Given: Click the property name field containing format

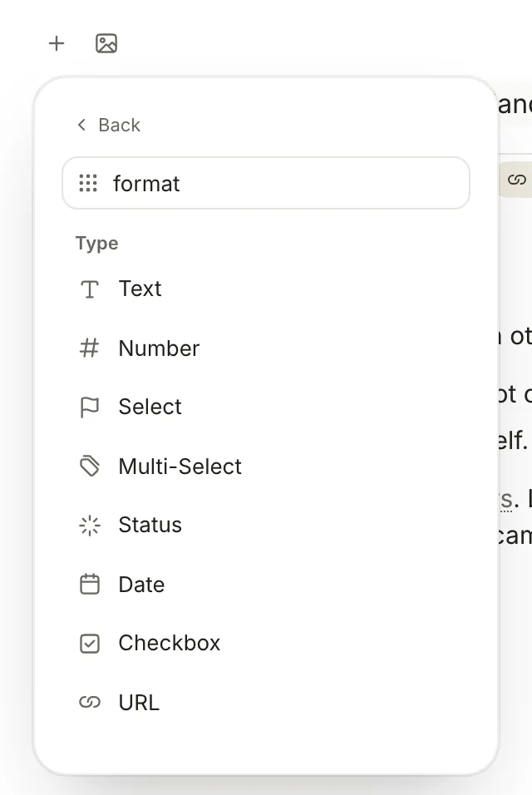Looking at the screenshot, I should tap(266, 183).
